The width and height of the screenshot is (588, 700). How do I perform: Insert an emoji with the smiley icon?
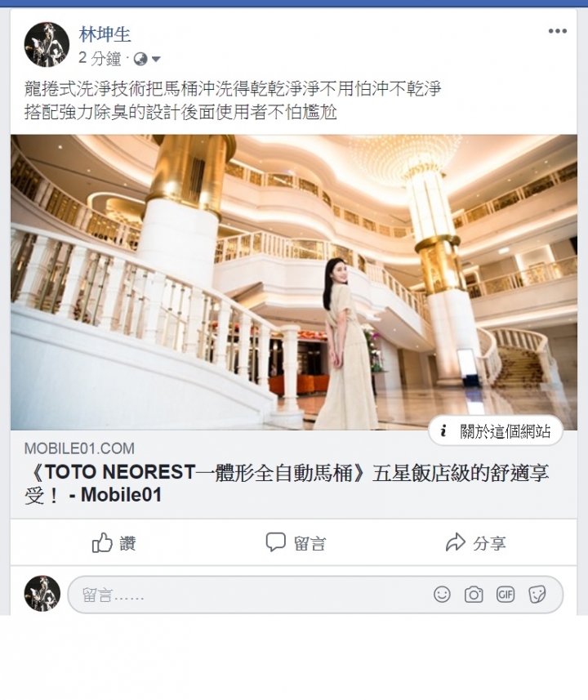coord(442,595)
